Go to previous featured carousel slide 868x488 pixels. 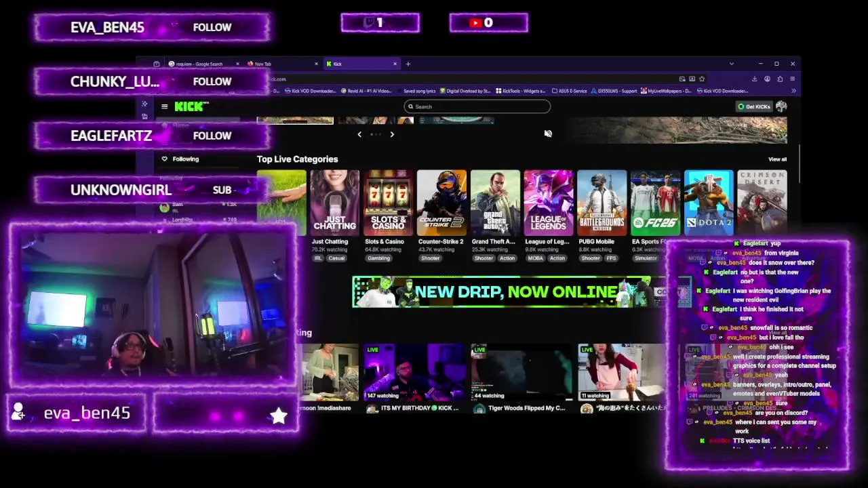point(359,134)
